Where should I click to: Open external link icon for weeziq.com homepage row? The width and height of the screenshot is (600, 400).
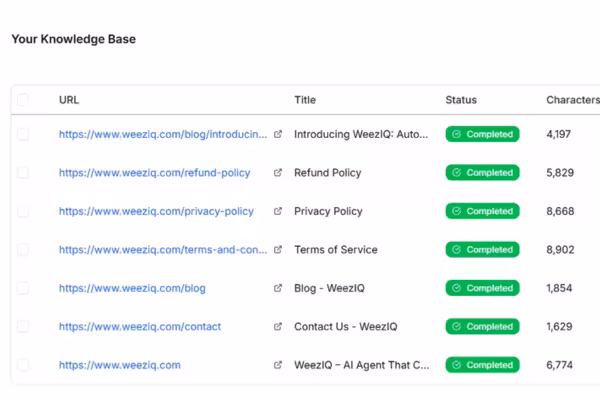point(278,365)
